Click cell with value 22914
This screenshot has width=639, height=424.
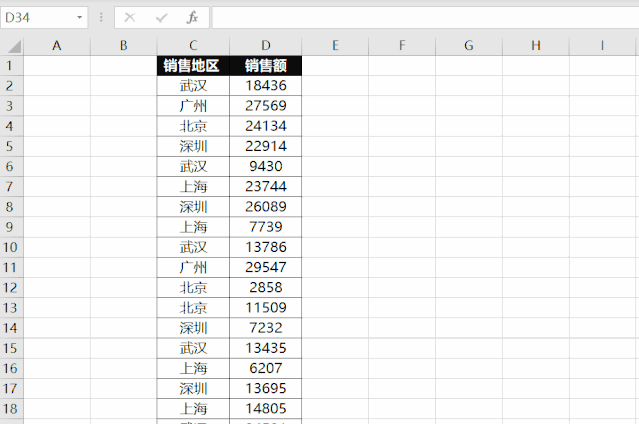click(266, 146)
